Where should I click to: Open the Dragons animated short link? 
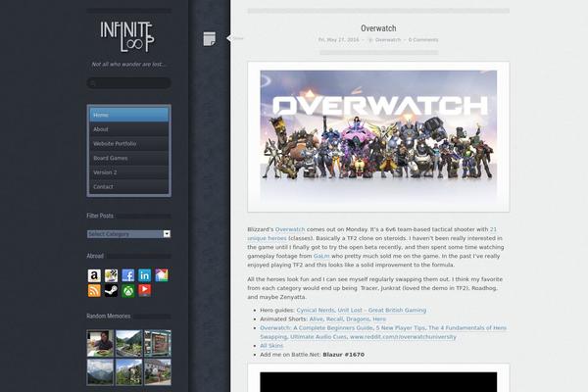[x=358, y=319]
